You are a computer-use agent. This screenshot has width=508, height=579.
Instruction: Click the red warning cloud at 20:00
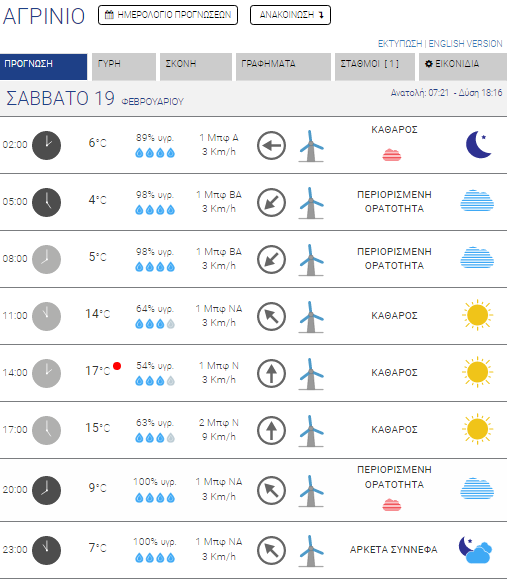click(x=392, y=504)
